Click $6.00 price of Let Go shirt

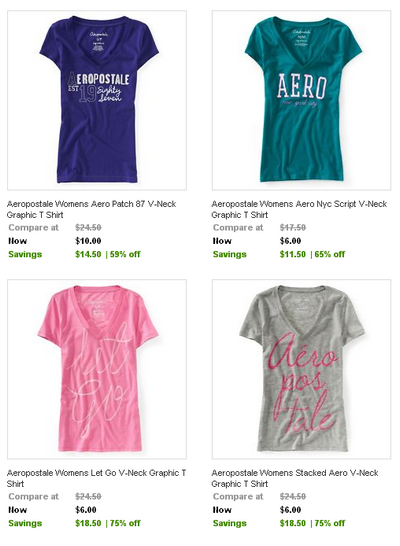(86, 510)
